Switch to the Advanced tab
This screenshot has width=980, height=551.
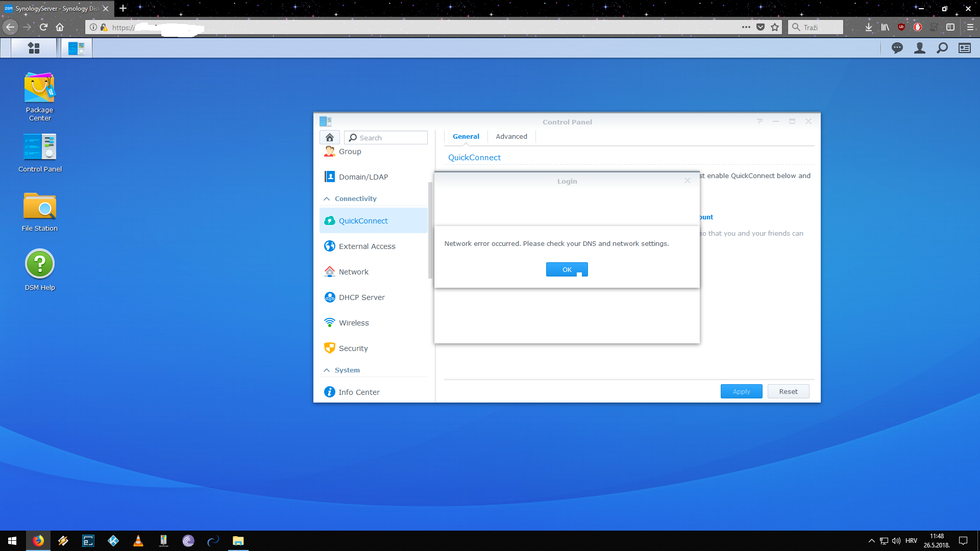click(511, 136)
